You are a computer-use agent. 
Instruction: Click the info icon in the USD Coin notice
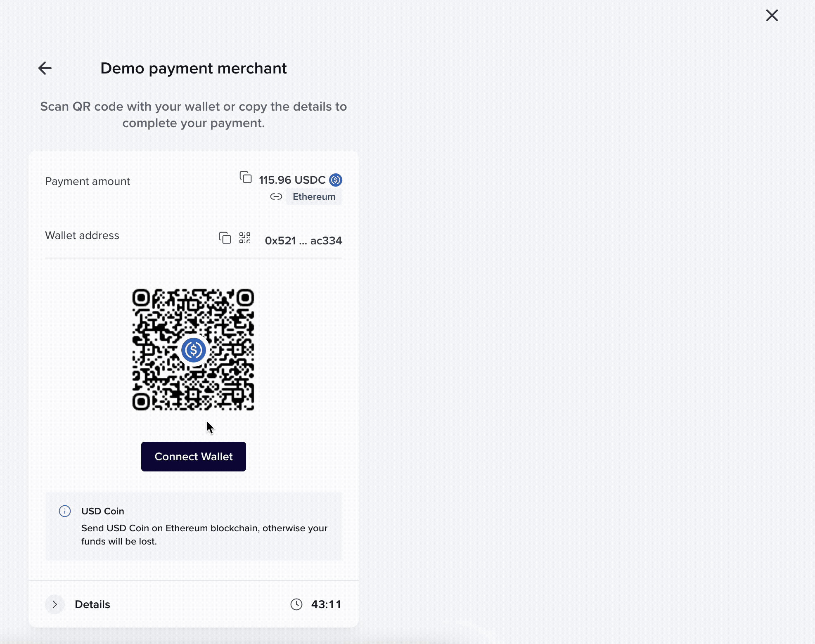[x=65, y=511]
